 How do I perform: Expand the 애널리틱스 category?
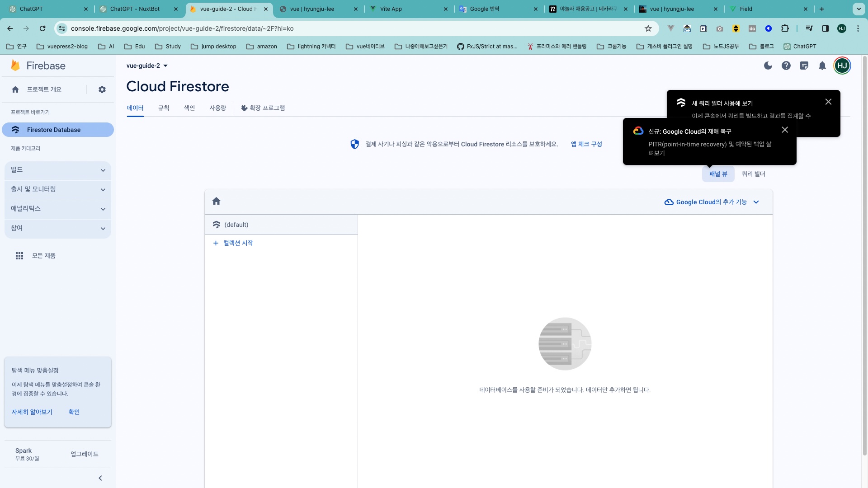click(58, 209)
